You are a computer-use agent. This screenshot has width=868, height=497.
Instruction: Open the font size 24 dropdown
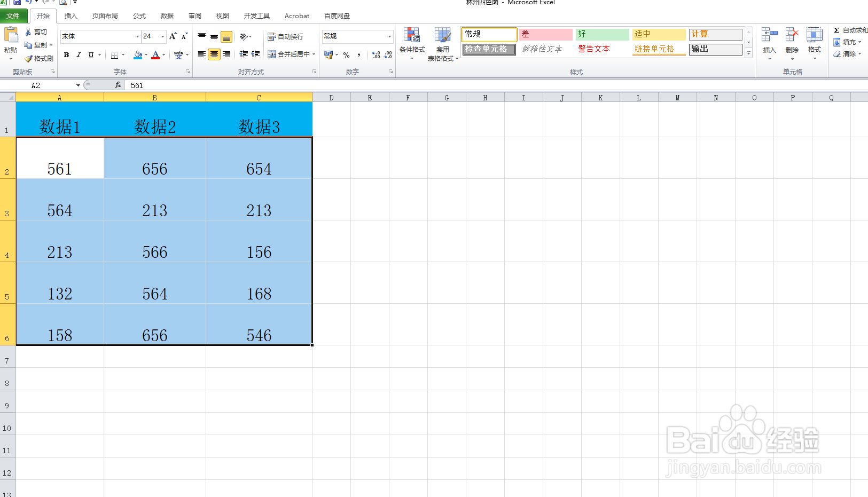point(163,36)
